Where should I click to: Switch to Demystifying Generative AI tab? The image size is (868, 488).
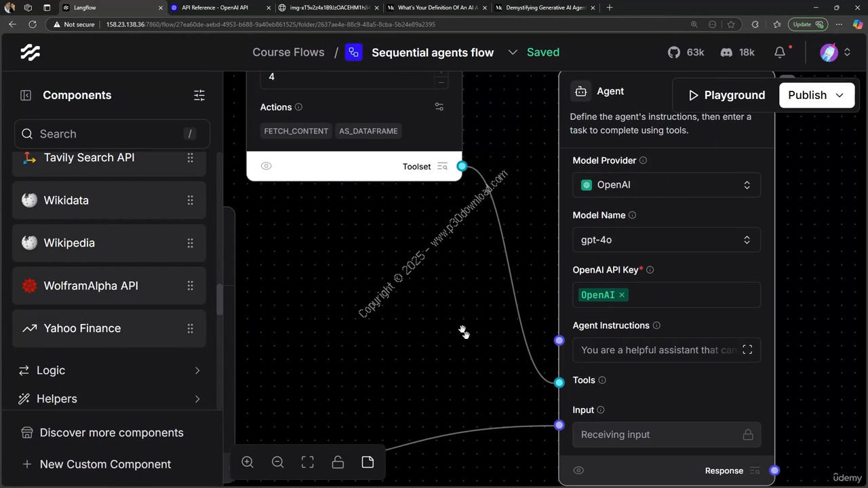click(x=546, y=7)
